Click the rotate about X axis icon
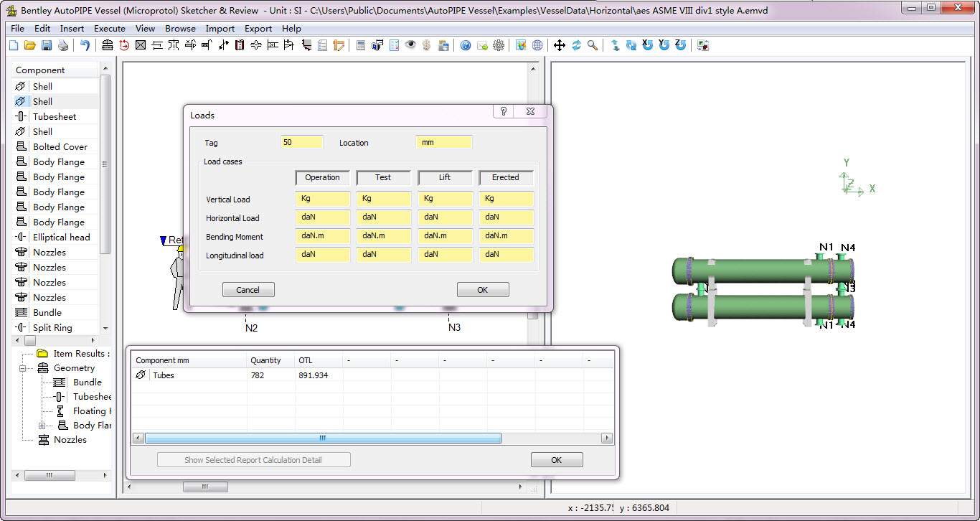This screenshot has width=980, height=521. point(648,45)
